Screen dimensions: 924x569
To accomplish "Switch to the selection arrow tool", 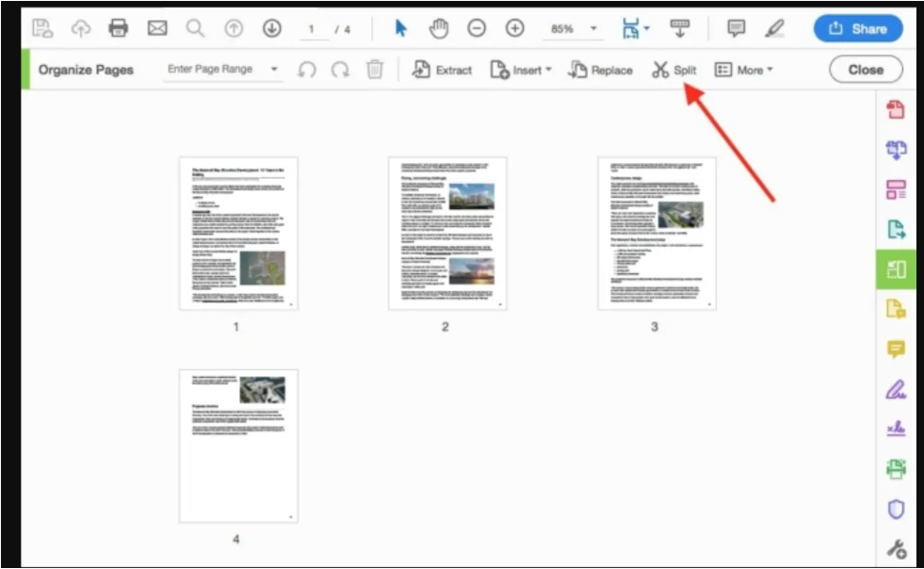I will coord(400,28).
